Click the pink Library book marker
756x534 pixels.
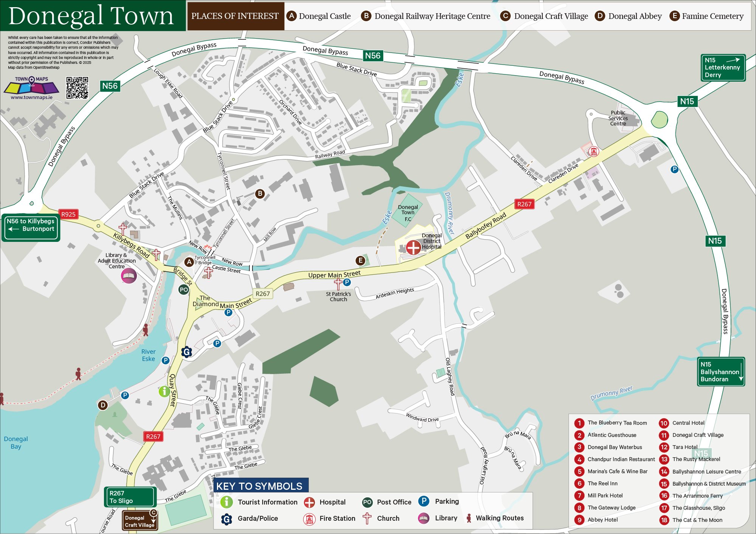129,276
